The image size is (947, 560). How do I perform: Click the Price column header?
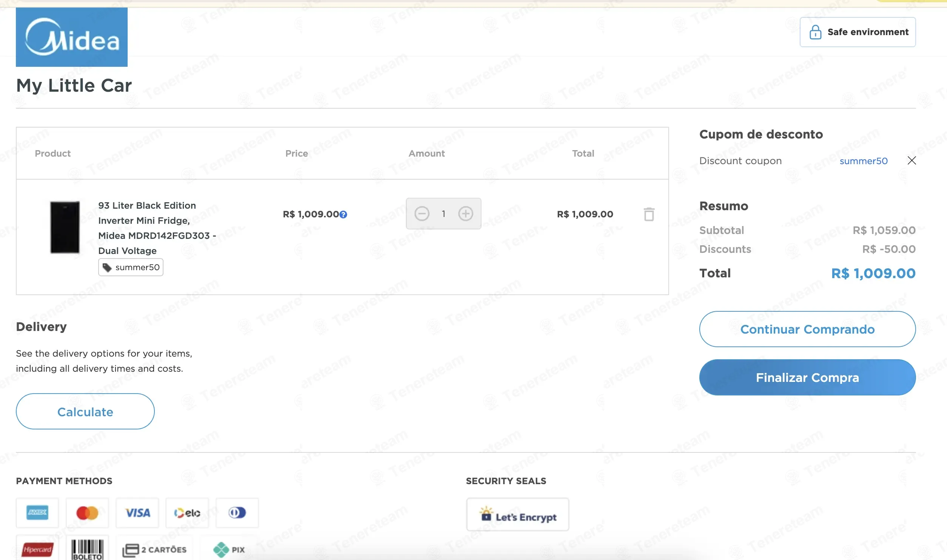296,154
